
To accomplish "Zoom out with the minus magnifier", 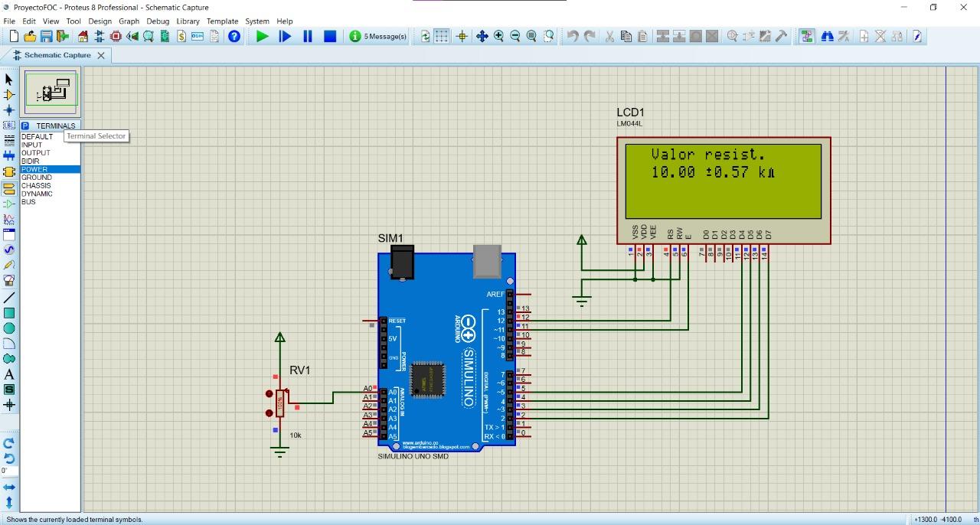I will 515,36.
